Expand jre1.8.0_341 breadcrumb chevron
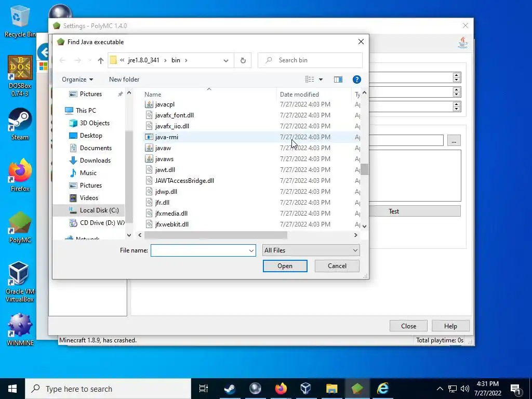This screenshot has width=532, height=399. point(165,60)
